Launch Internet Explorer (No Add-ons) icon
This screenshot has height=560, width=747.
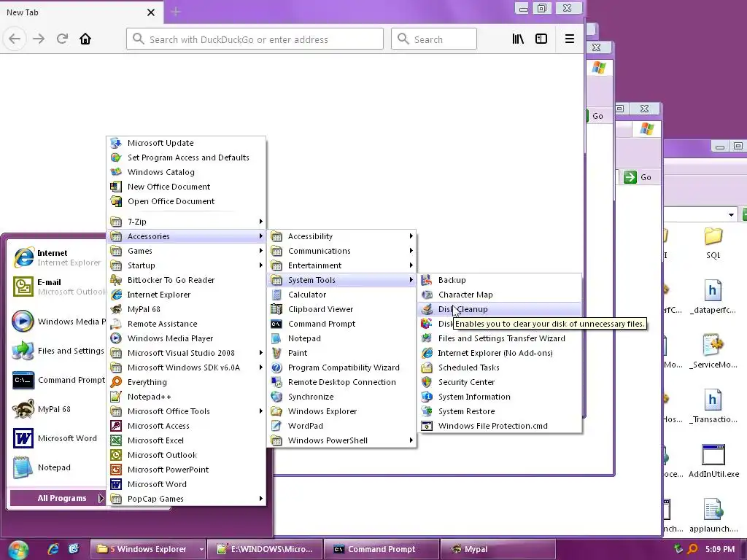click(x=427, y=353)
